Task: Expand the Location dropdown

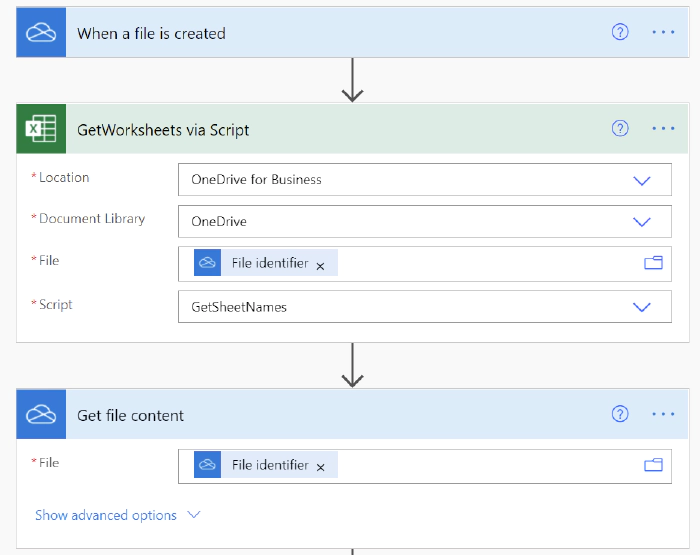Action: (x=642, y=180)
